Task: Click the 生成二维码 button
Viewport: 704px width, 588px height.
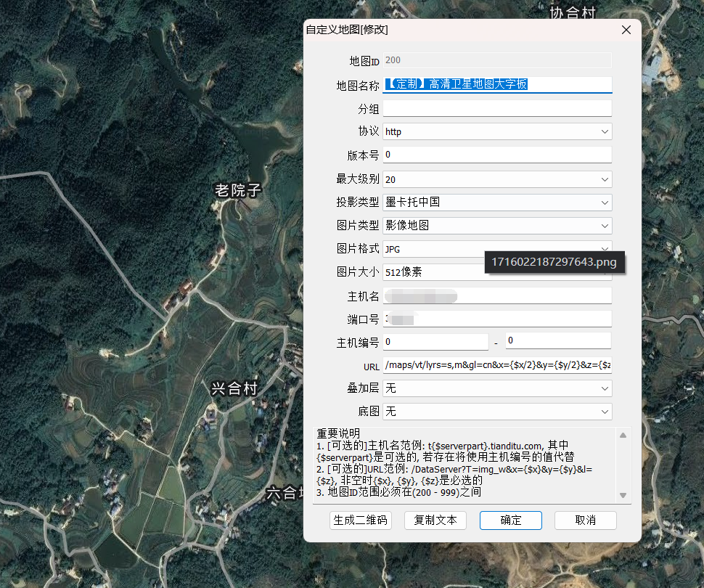Action: point(361,520)
